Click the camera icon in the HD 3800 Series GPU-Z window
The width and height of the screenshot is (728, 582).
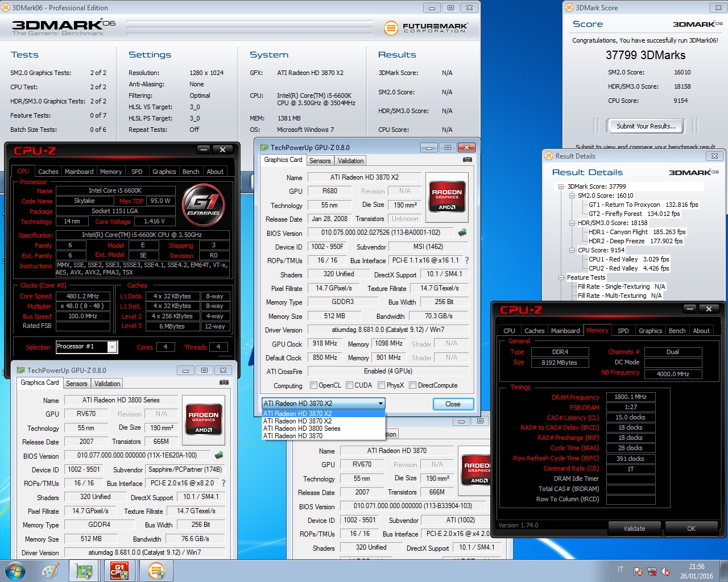[224, 383]
